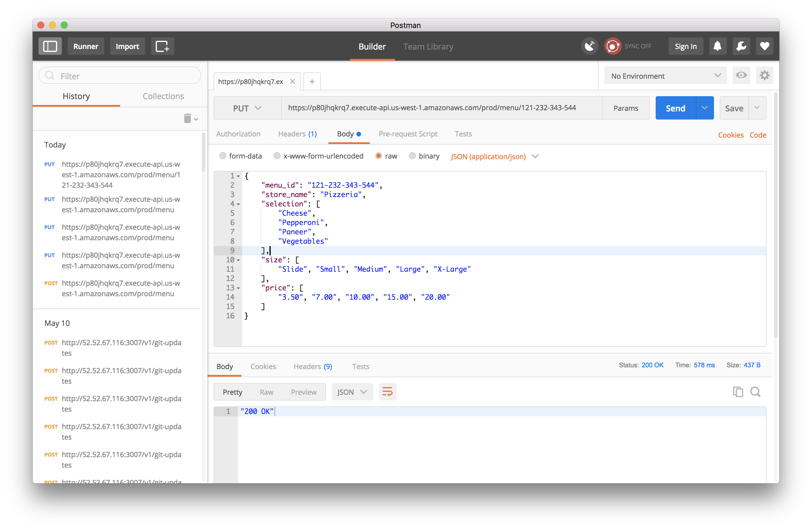The width and height of the screenshot is (812, 530).
Task: Toggle word wrap in the response pane
Action: pos(387,392)
